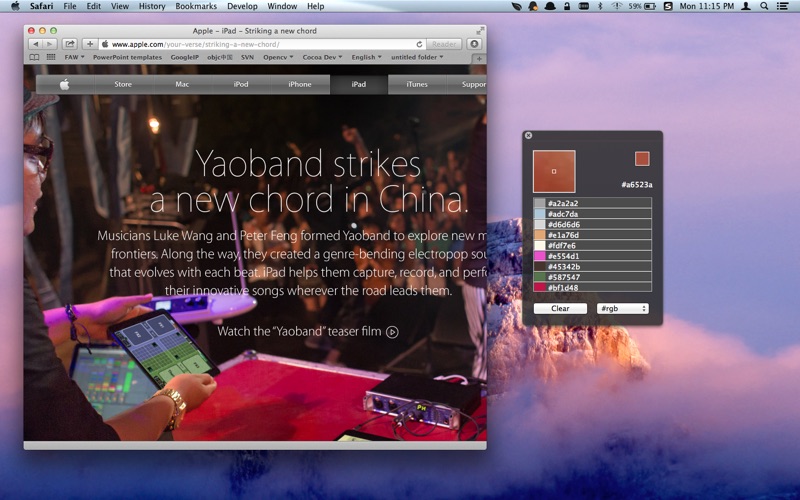Select the iPad tab on Apple site

tap(359, 84)
